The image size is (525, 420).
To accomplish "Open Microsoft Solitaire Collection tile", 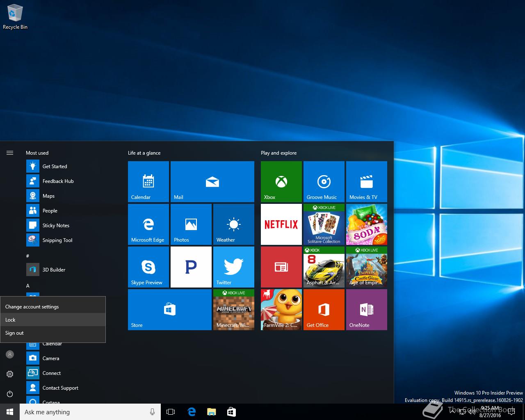I will click(x=324, y=224).
